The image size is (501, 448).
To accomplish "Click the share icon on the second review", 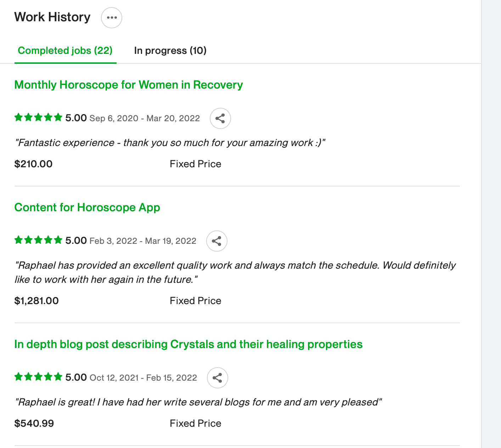I will 216,241.
